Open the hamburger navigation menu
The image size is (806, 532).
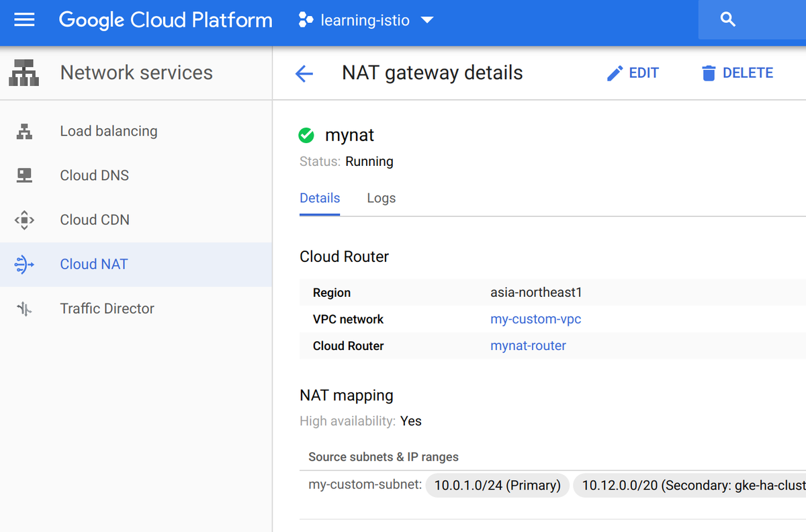[24, 19]
